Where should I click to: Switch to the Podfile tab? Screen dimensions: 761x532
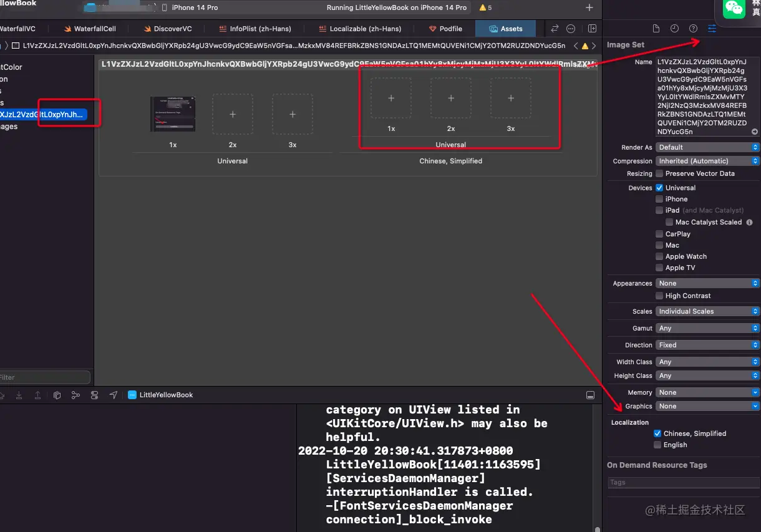click(x=445, y=29)
